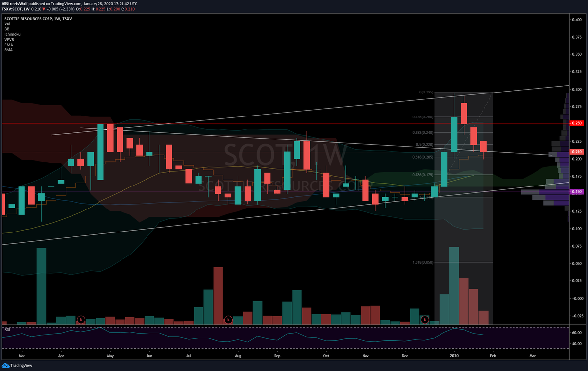Screen dimensions: 588x371
Task: Click the 0.375 price axis value
Action: (x=576, y=37)
